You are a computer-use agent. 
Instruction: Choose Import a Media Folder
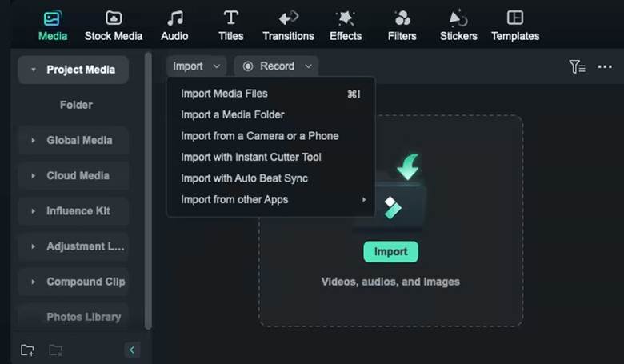(x=270, y=115)
